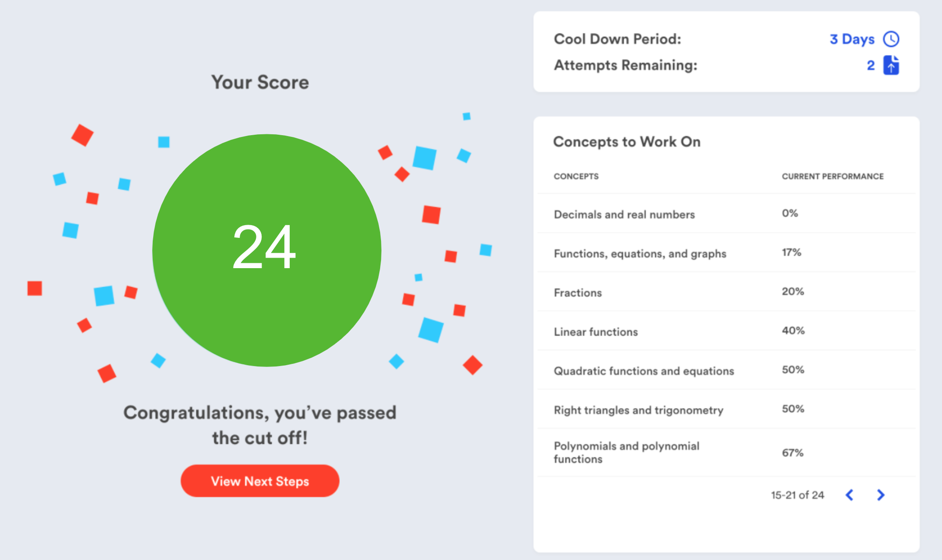
Task: Click the Concepts to Work On heading
Action: click(626, 142)
